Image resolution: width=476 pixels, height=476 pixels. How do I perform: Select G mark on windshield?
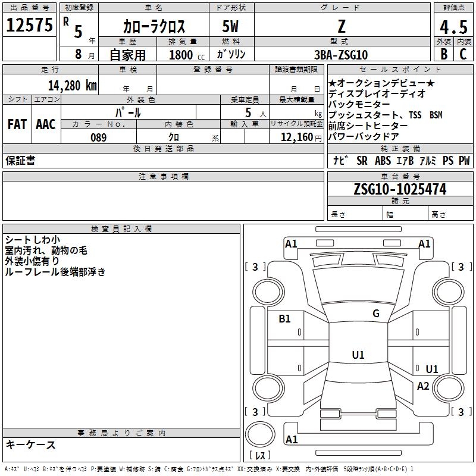pyautogui.click(x=376, y=313)
